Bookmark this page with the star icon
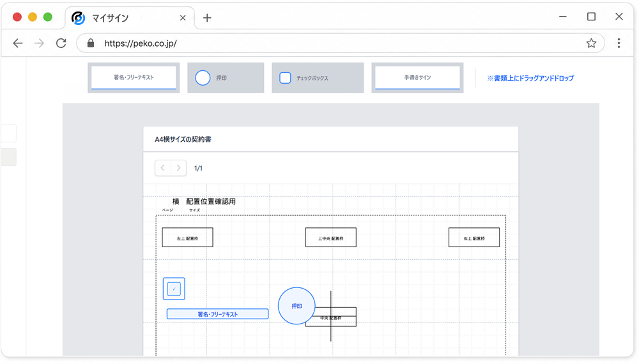Viewport: 639px width, 364px height. (591, 43)
